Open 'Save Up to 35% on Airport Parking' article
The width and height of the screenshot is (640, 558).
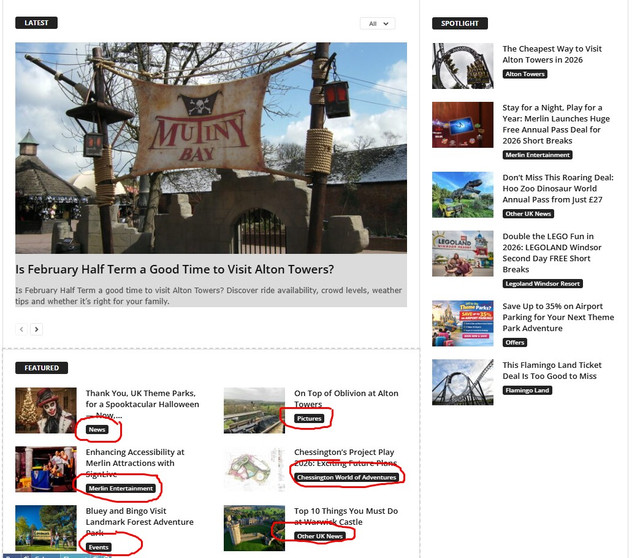tap(558, 317)
